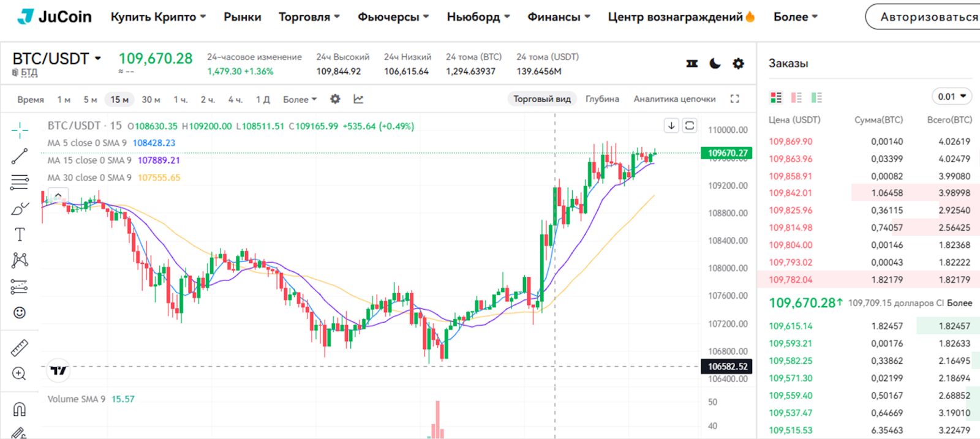Select the ruler measure tool
980x439 pixels.
coord(20,348)
